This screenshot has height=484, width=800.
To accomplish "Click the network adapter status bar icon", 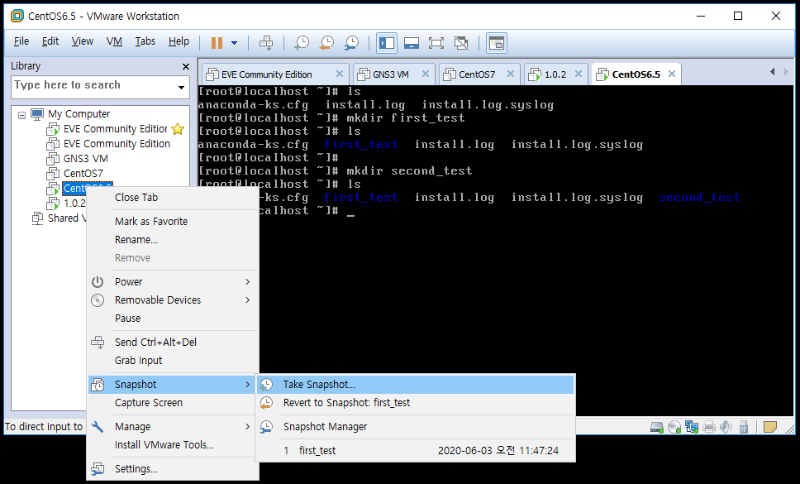I will [x=692, y=427].
